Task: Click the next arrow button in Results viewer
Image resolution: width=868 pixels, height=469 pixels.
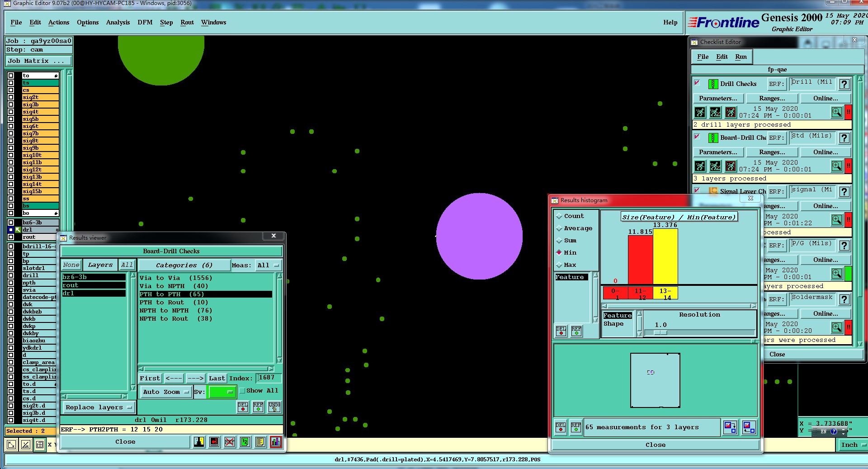Action: (x=195, y=378)
